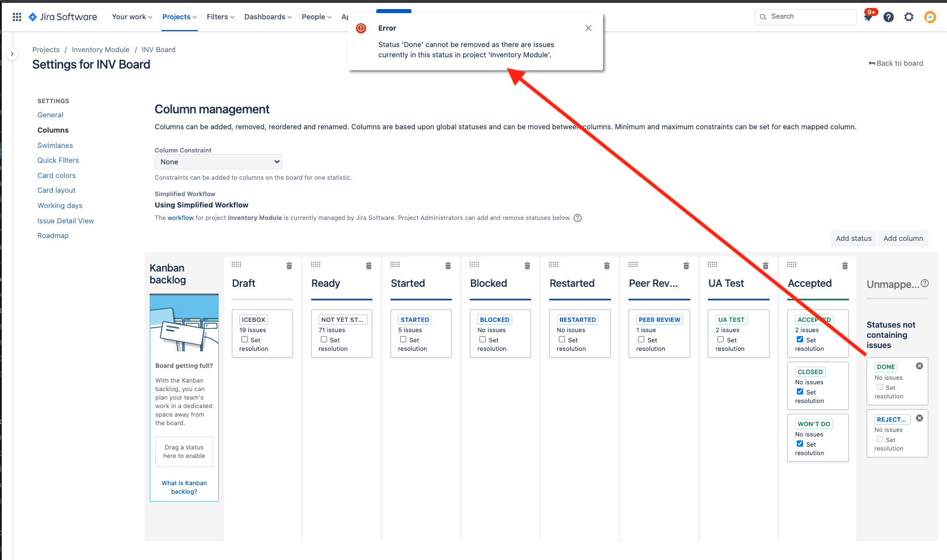Open the help question mark icon
This screenshot has width=947, height=560.
point(889,17)
